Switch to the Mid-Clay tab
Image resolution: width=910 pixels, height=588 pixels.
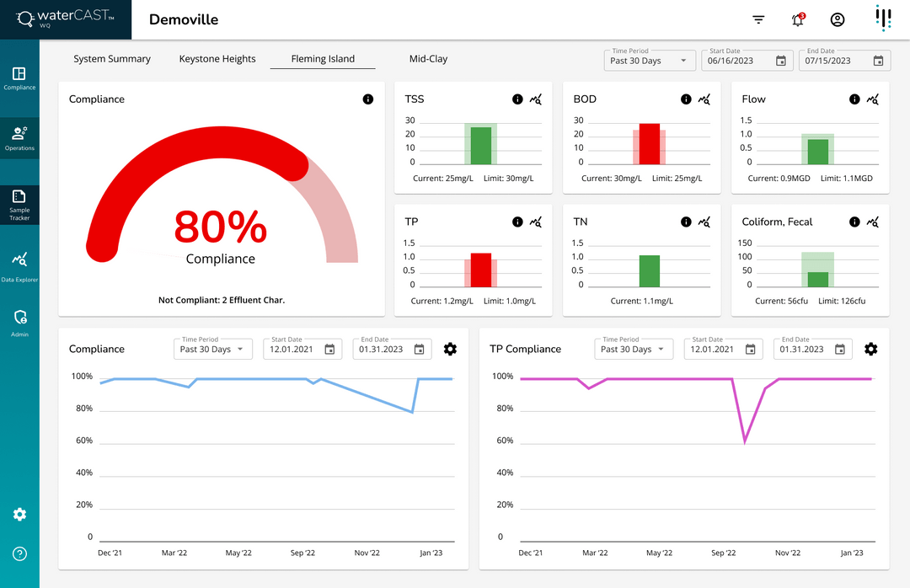(428, 59)
